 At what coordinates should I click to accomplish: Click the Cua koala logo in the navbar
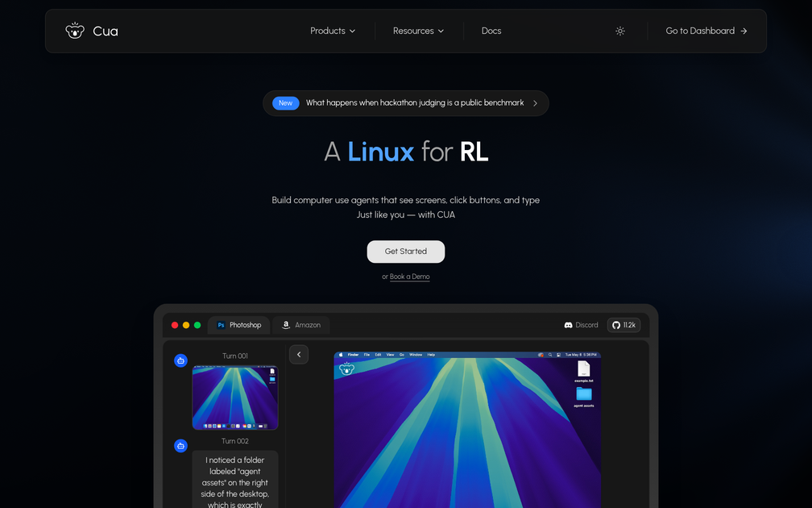[75, 30]
